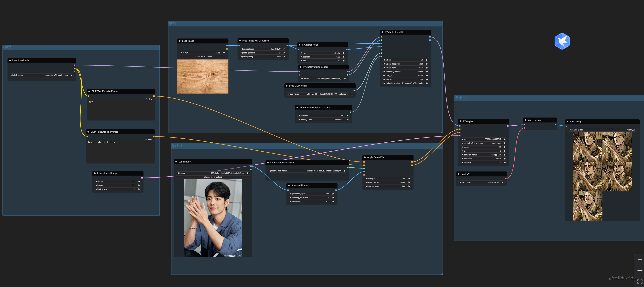644x287 pixels.
Task: Increase steps with its right arrow
Action: (505, 147)
